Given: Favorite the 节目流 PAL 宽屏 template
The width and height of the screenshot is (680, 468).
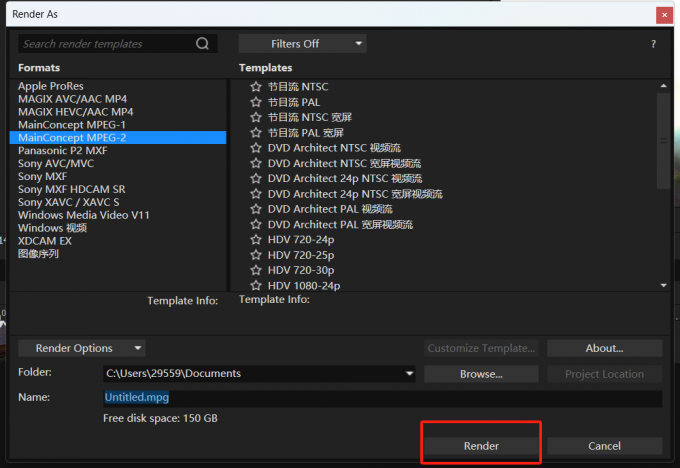Looking at the screenshot, I should coord(256,133).
